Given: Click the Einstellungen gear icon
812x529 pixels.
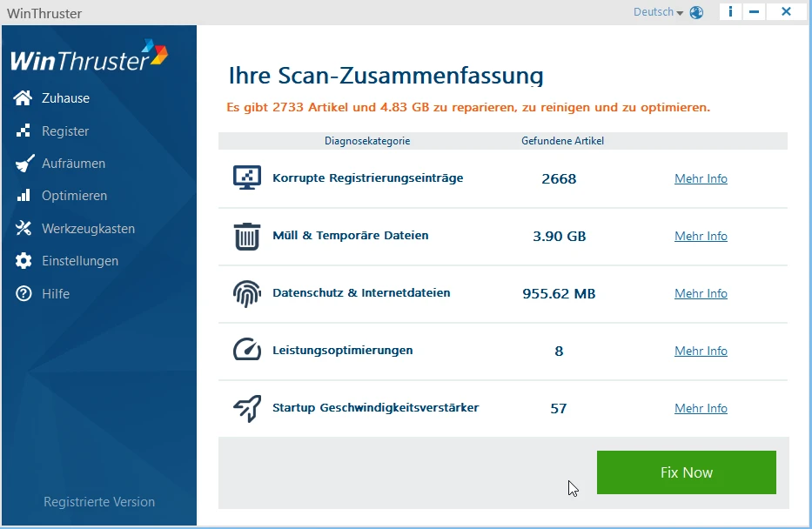Looking at the screenshot, I should (x=23, y=261).
